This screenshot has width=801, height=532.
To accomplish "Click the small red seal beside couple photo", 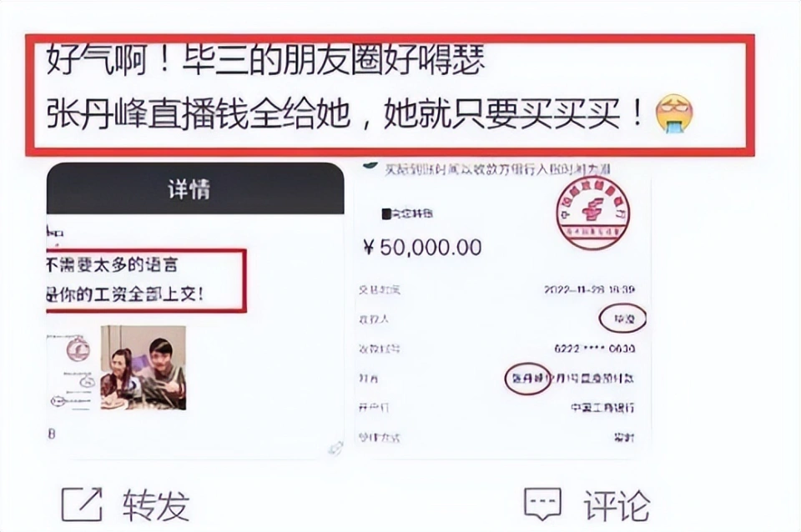I will coord(78,350).
